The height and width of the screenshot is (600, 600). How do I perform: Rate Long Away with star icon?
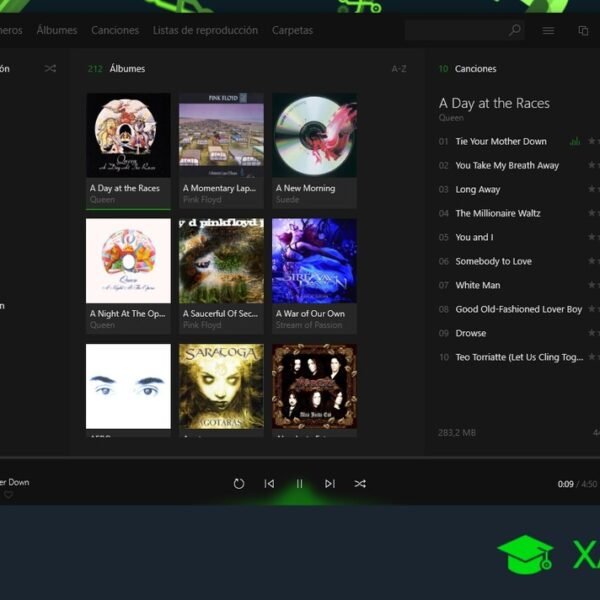point(592,189)
